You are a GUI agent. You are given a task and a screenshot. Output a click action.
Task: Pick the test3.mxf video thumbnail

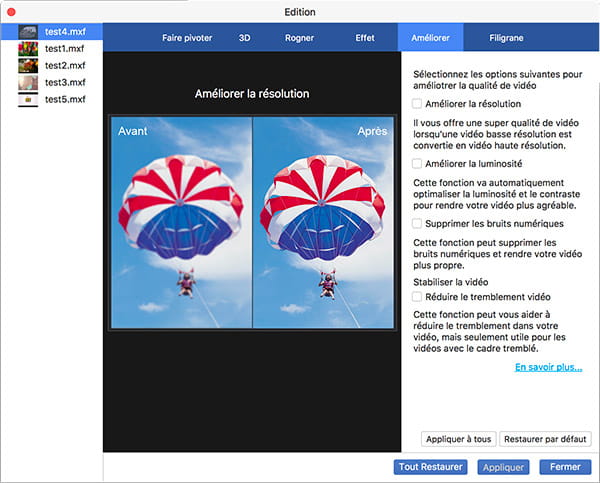tap(29, 83)
